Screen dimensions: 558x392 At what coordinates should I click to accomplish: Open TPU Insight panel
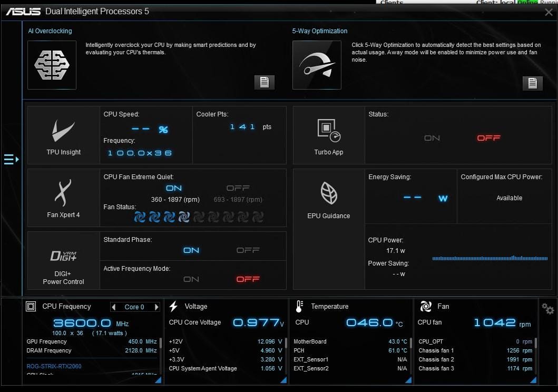pyautogui.click(x=64, y=135)
